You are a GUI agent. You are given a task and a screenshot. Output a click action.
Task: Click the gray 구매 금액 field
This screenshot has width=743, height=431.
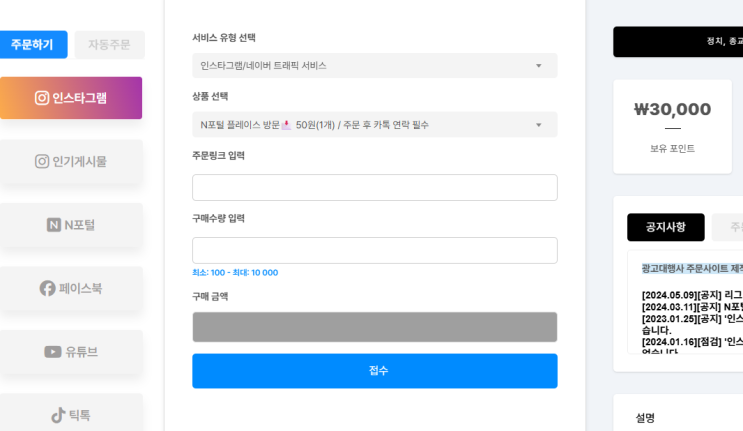point(374,327)
